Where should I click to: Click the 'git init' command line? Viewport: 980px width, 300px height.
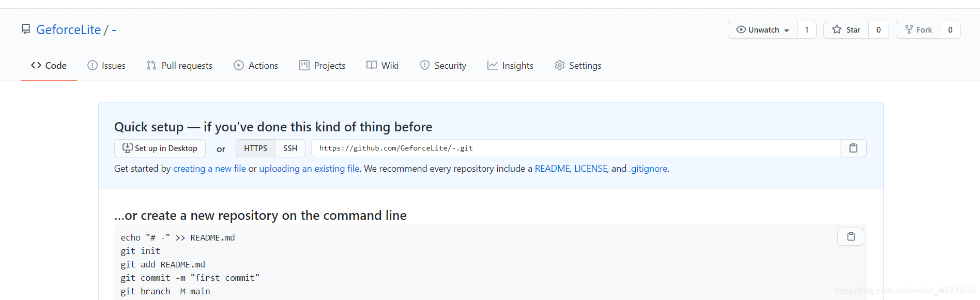pos(141,251)
